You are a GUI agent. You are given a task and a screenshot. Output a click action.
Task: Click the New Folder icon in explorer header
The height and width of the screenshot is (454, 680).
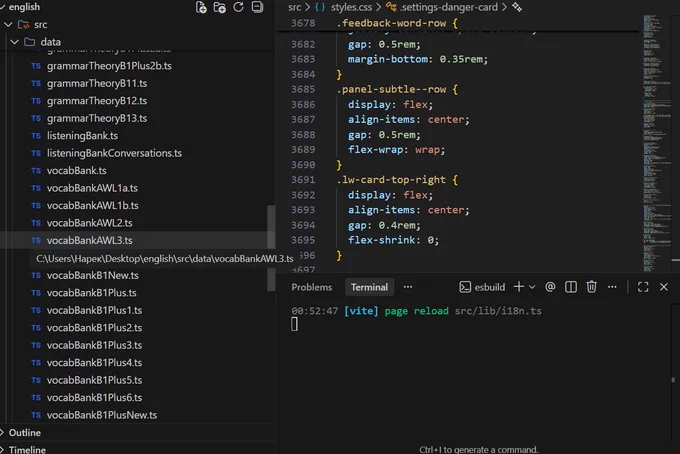[x=220, y=7]
